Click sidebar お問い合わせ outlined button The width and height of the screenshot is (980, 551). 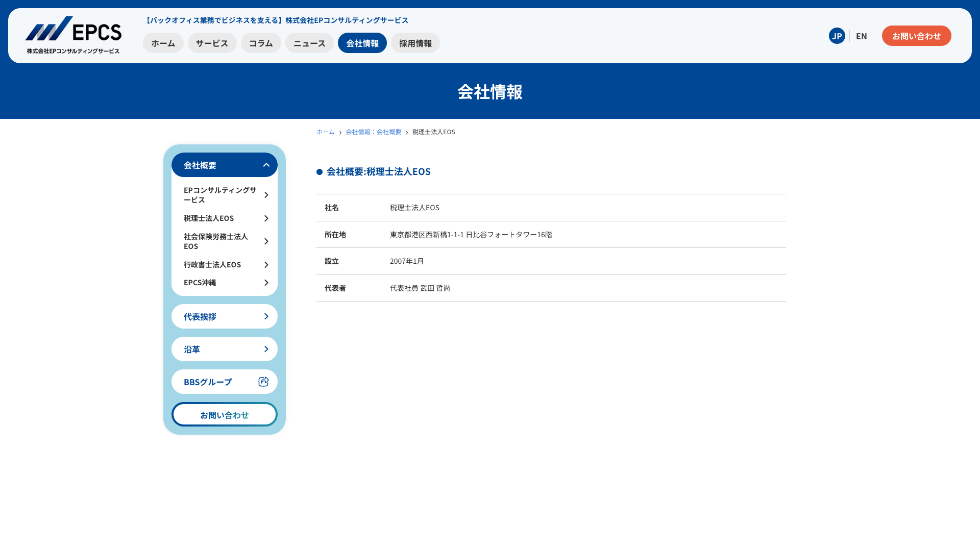(225, 414)
